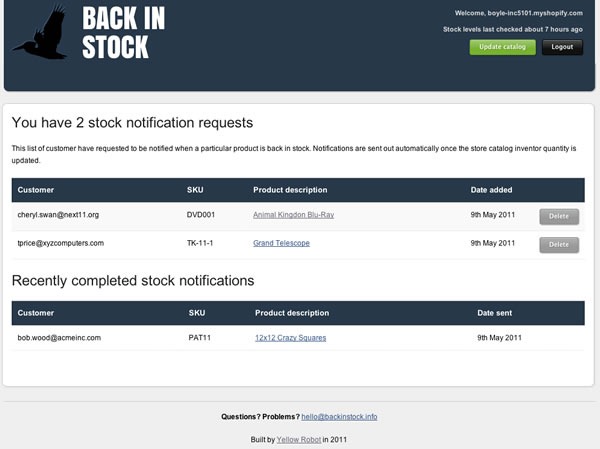Open the 12x12 Crazy Squares product link

coord(290,338)
